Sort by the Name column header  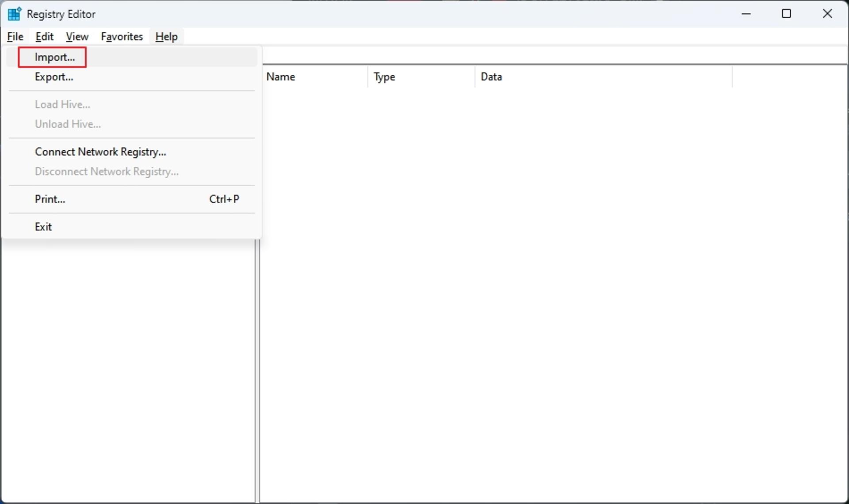pyautogui.click(x=315, y=77)
